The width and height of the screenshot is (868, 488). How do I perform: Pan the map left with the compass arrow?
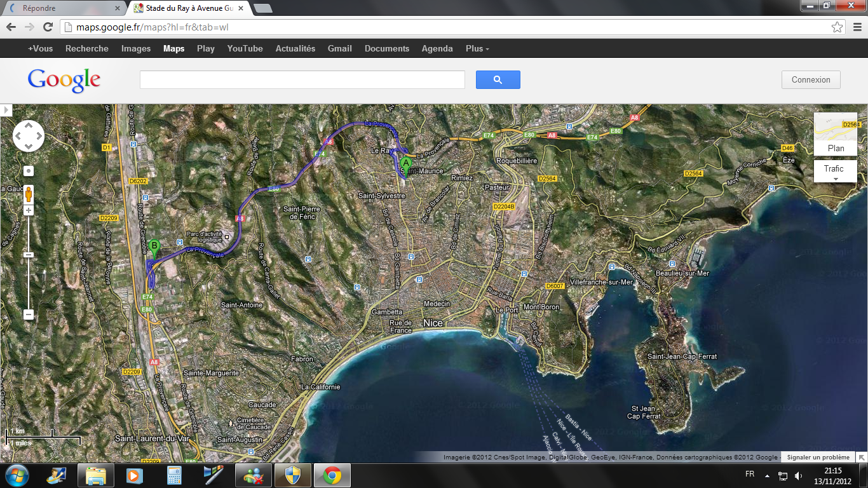pos(18,135)
